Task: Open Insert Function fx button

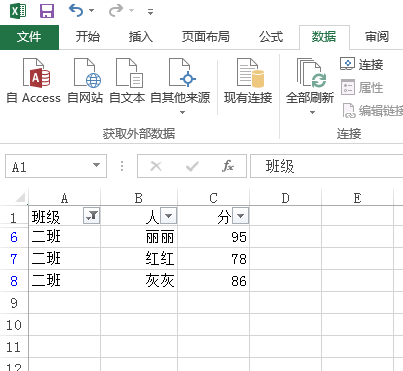Action: tap(228, 166)
